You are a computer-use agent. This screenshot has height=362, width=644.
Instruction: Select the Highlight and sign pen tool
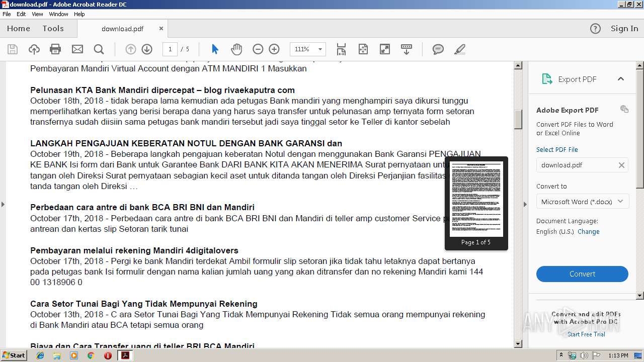pyautogui.click(x=459, y=49)
